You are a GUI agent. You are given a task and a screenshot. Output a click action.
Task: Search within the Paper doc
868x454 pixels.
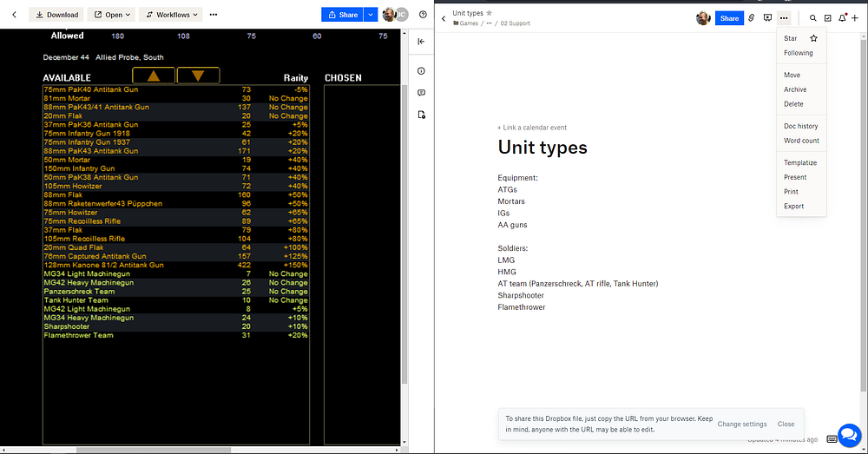[813, 18]
